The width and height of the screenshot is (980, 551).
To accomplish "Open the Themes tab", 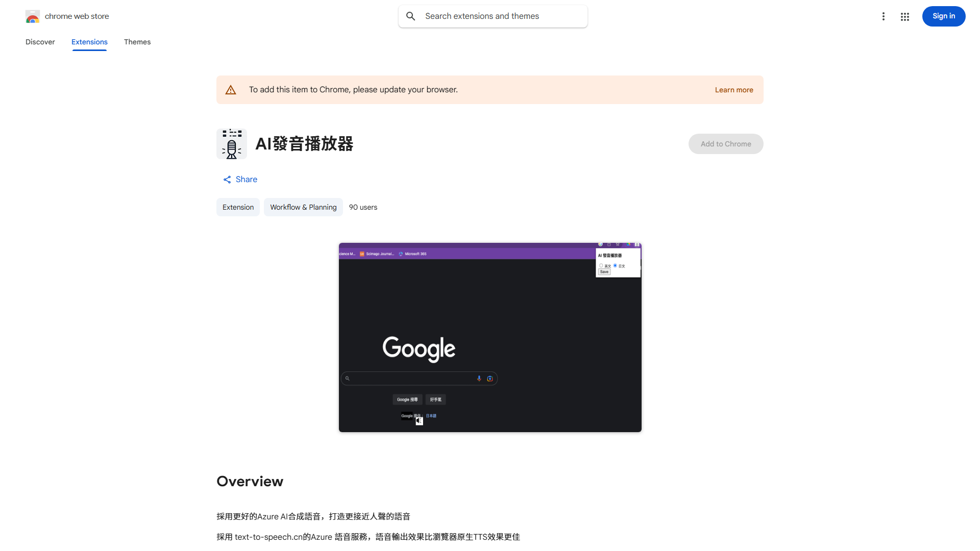I will point(137,42).
